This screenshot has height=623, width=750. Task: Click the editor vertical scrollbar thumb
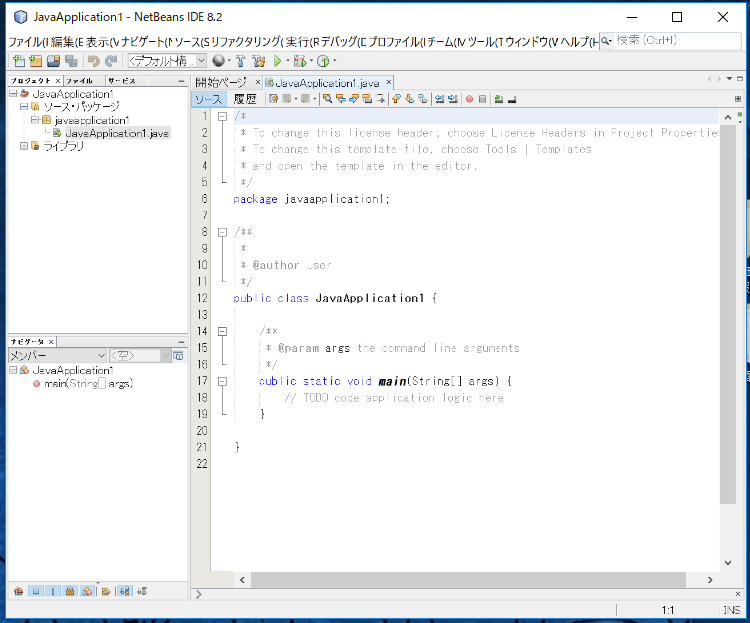coord(728,314)
